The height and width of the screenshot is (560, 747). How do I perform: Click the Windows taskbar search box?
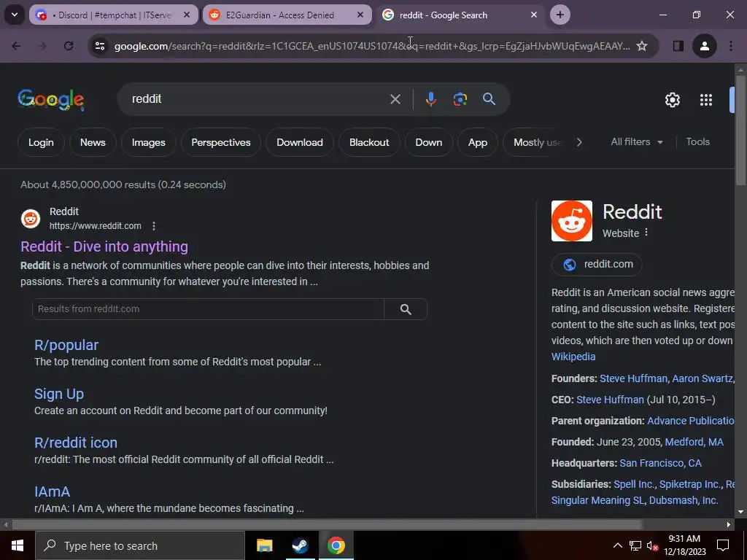140,545
